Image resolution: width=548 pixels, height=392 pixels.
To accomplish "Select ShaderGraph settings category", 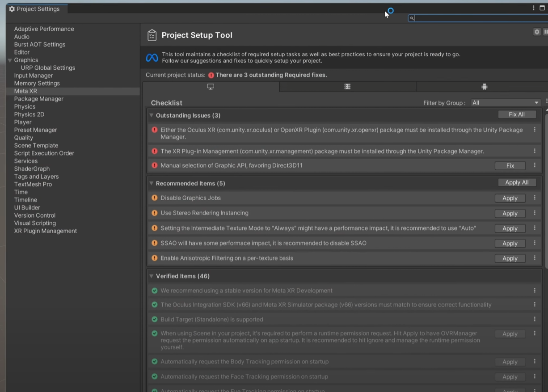I will coord(32,169).
